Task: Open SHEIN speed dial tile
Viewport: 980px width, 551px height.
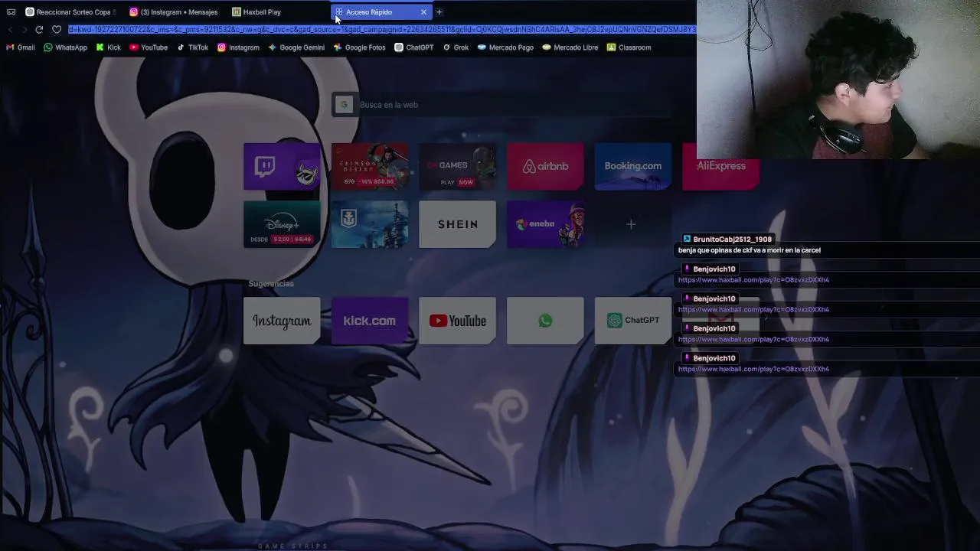Action: click(457, 224)
